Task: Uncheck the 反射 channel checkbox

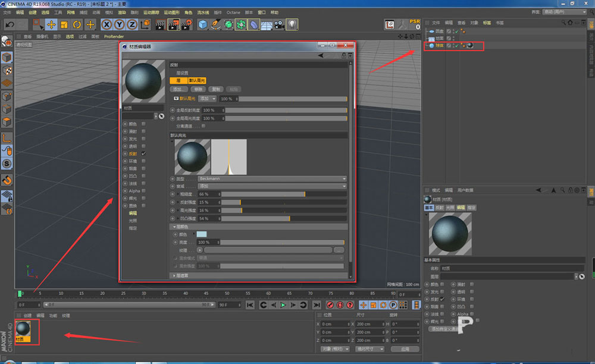Action: [x=143, y=153]
